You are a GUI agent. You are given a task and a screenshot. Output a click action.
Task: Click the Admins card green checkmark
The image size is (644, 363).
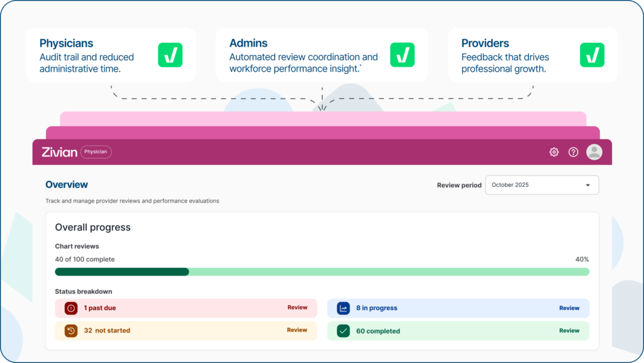pyautogui.click(x=402, y=55)
